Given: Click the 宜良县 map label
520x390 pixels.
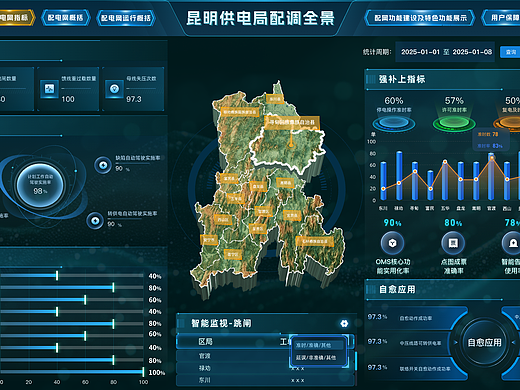Looking at the screenshot, I should click(x=292, y=215).
